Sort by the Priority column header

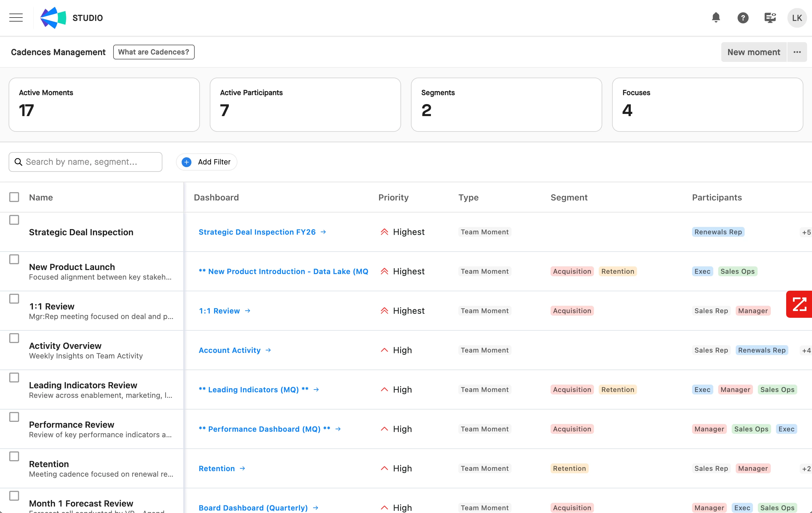click(393, 197)
